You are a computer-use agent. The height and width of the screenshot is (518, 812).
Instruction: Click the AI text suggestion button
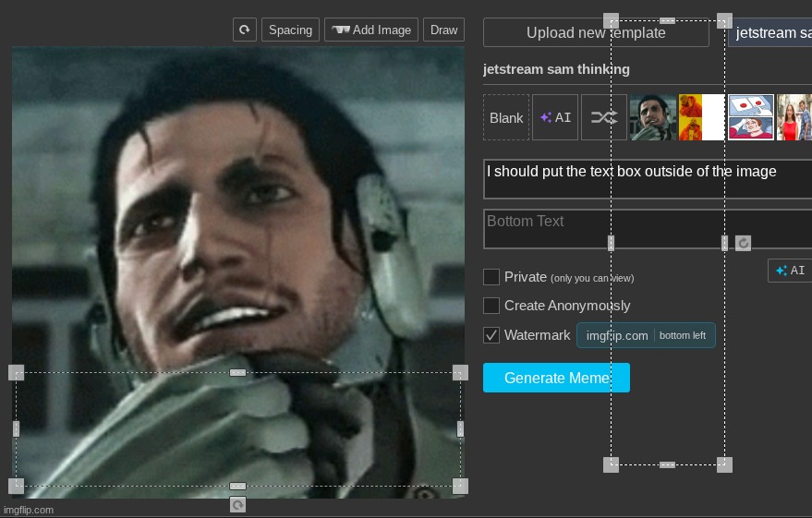click(790, 271)
